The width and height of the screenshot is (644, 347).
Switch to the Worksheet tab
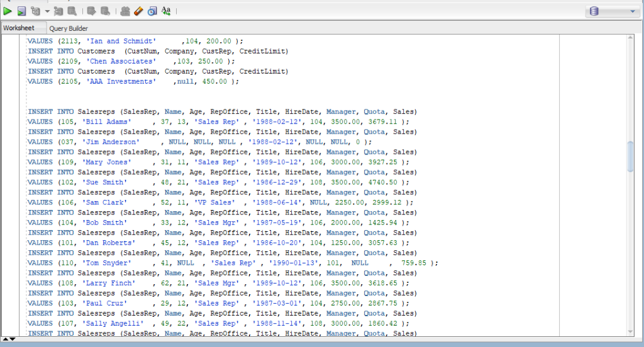pyautogui.click(x=19, y=28)
